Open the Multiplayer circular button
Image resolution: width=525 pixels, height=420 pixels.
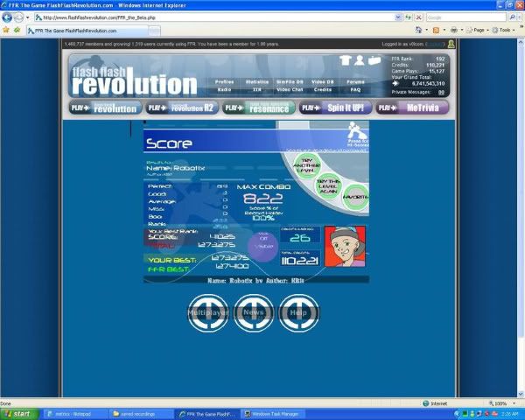pyautogui.click(x=208, y=313)
